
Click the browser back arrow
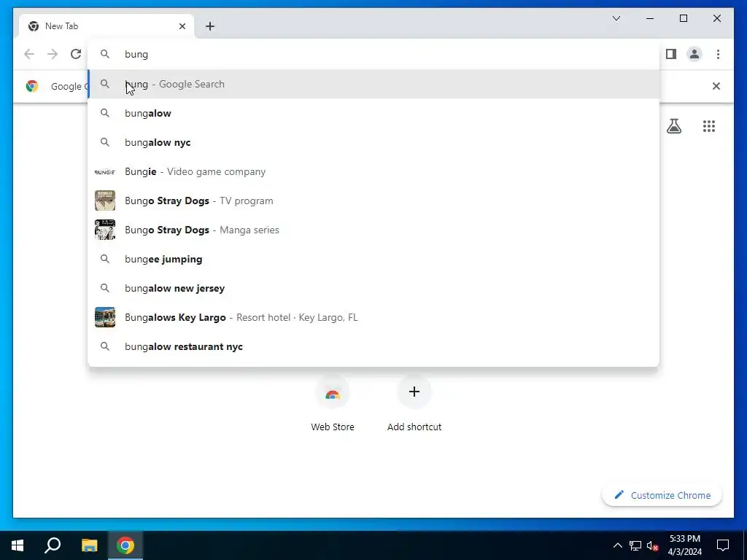click(29, 54)
